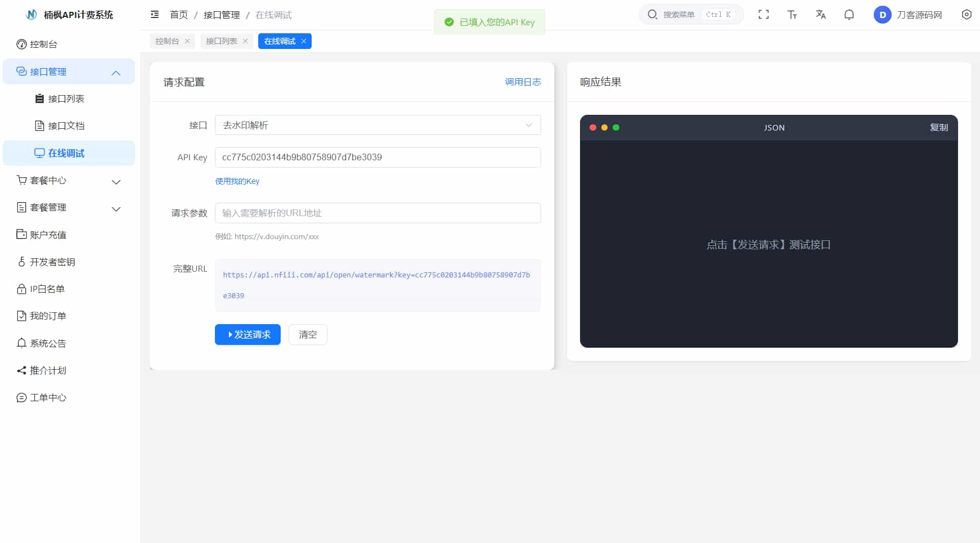Click the 发送请求 button

pyautogui.click(x=248, y=335)
